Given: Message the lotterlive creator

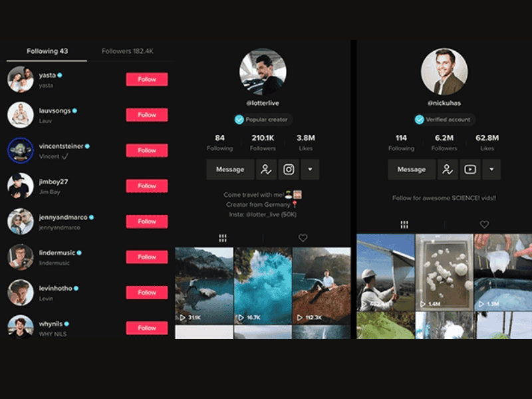Looking at the screenshot, I should coord(230,170).
